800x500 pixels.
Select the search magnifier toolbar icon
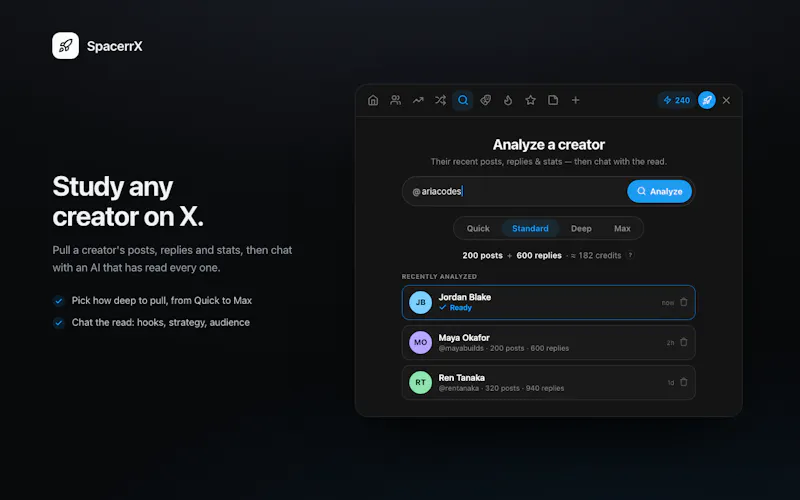click(463, 100)
